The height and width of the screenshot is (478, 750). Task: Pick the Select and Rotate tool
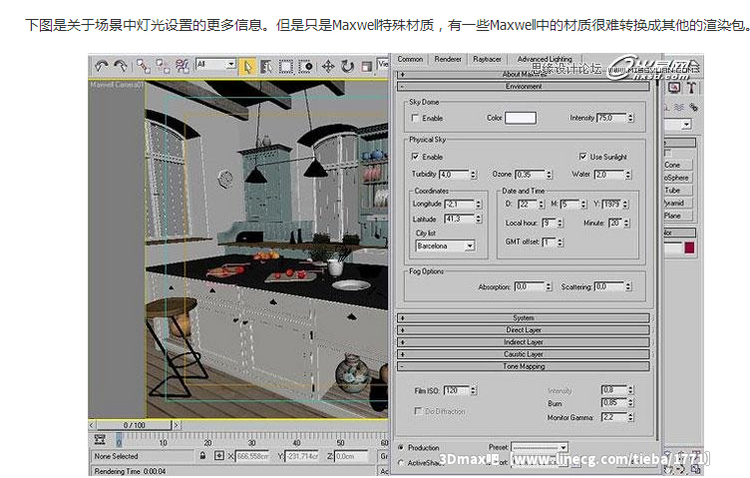(347, 66)
